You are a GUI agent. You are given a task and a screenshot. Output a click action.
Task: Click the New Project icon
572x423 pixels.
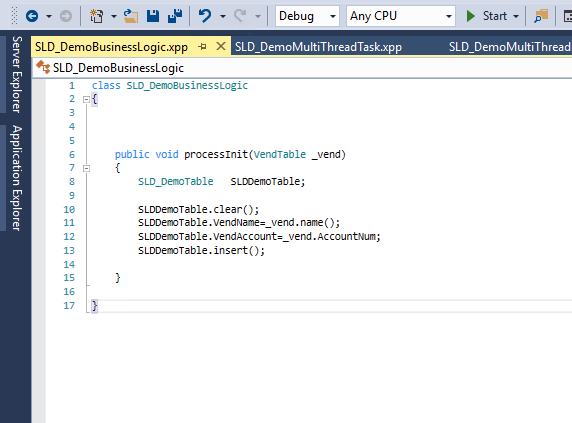tap(96, 16)
